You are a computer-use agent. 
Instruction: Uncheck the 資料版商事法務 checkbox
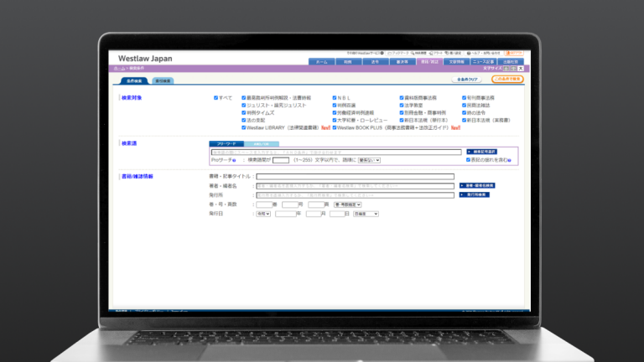402,98
